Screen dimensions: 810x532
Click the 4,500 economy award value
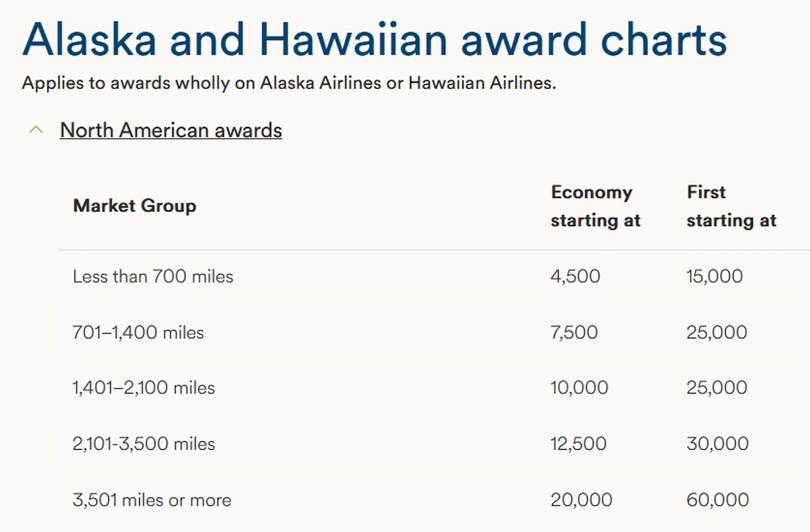pos(575,277)
